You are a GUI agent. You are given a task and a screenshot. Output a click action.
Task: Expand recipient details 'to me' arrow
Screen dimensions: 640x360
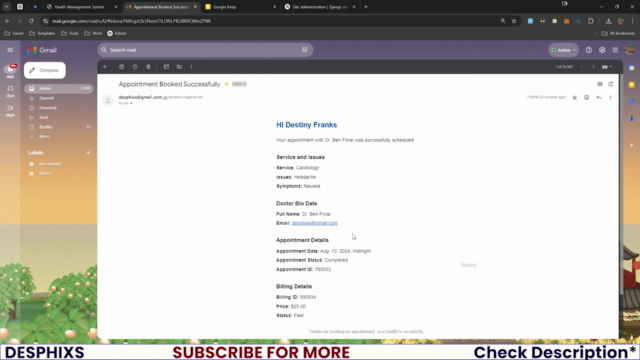pyautogui.click(x=131, y=104)
